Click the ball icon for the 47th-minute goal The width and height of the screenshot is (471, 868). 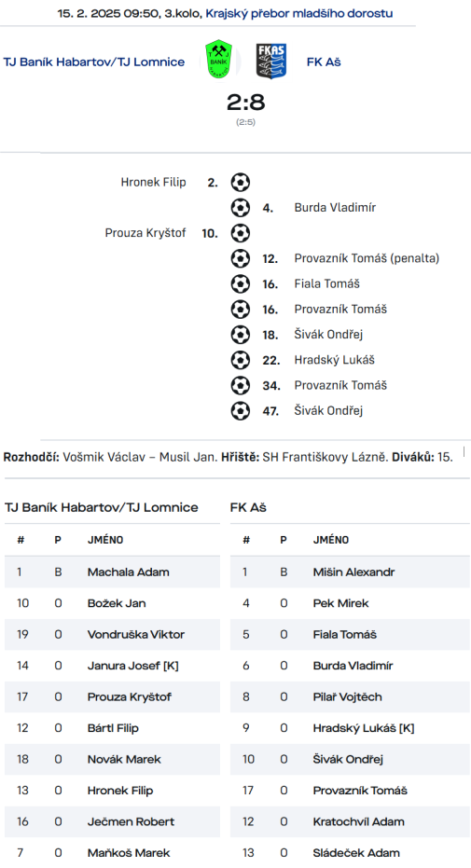(x=241, y=411)
